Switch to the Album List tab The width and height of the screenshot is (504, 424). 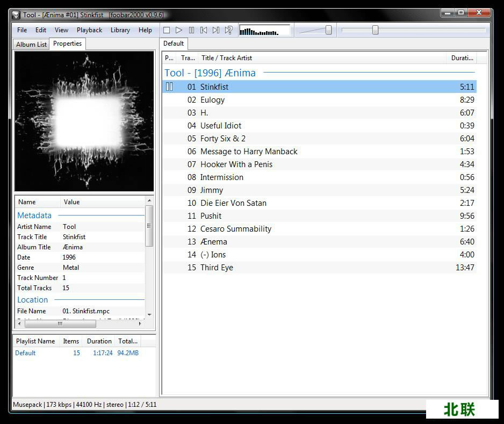point(31,44)
